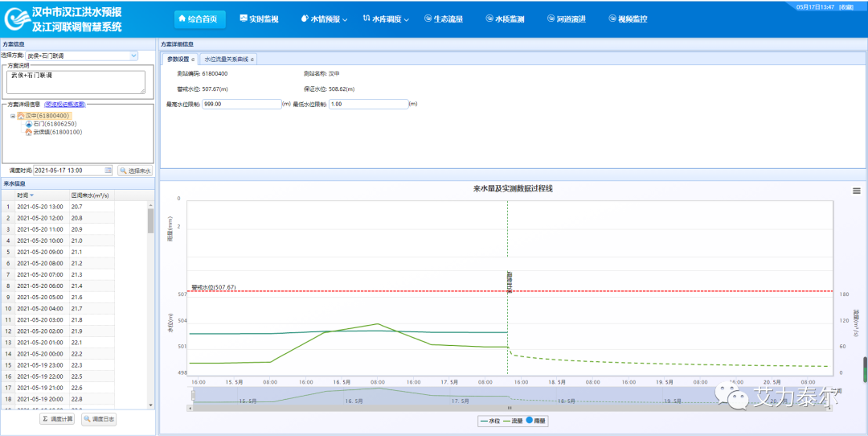Viewport: 868px width, 436px height.
Task: Toggle the 流量 series in chart legend
Action: click(513, 421)
